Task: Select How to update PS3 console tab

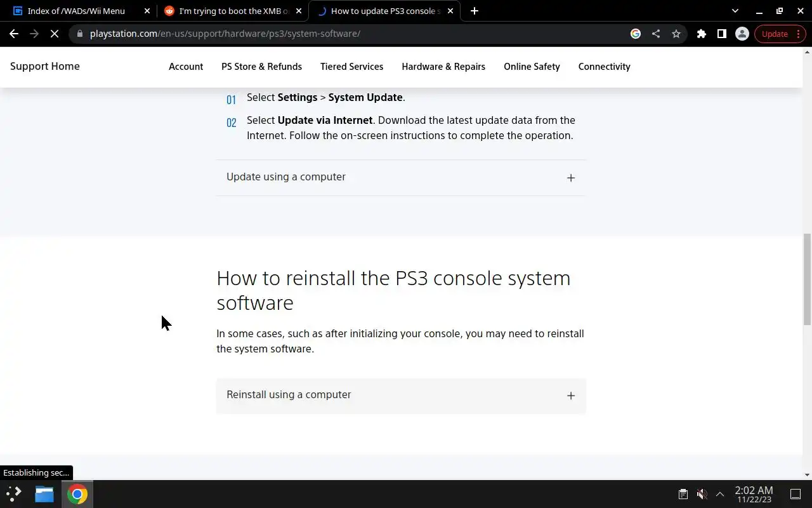Action: pyautogui.click(x=384, y=11)
